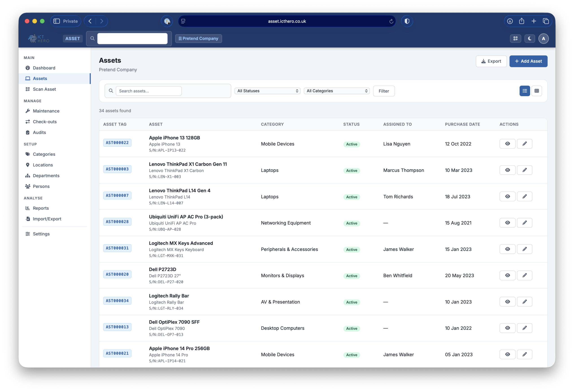Image resolution: width=574 pixels, height=392 pixels.
Task: Show Safari tab overview
Action: 546,21
